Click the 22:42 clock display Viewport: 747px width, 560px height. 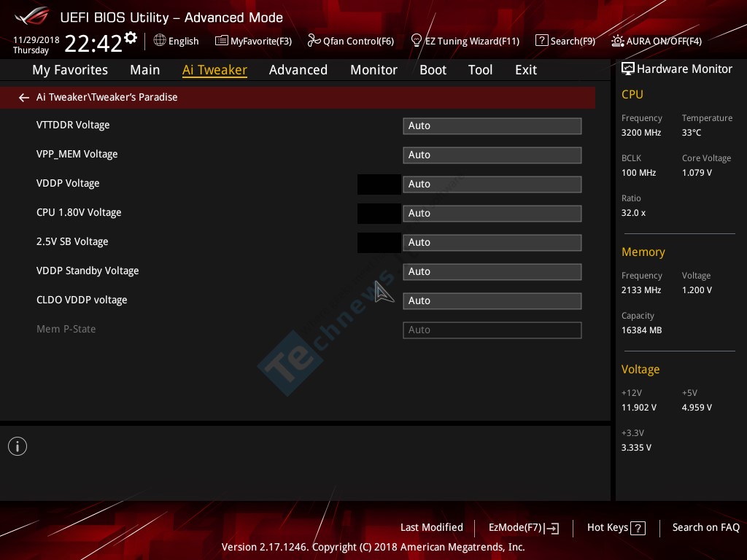(x=93, y=43)
